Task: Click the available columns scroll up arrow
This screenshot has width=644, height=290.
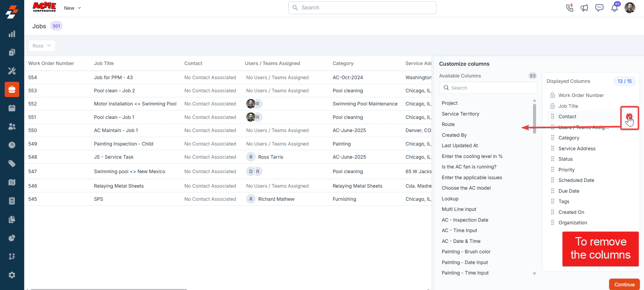Action: pyautogui.click(x=534, y=101)
